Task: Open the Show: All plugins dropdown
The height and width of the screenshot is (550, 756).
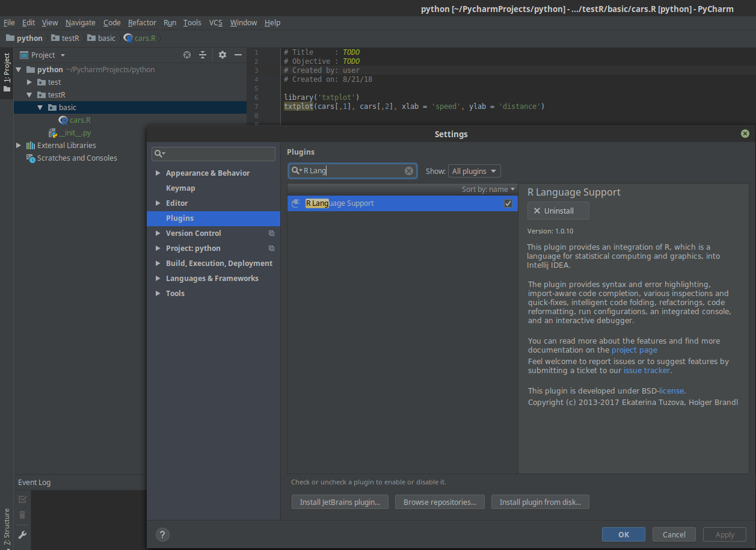Action: 475,171
